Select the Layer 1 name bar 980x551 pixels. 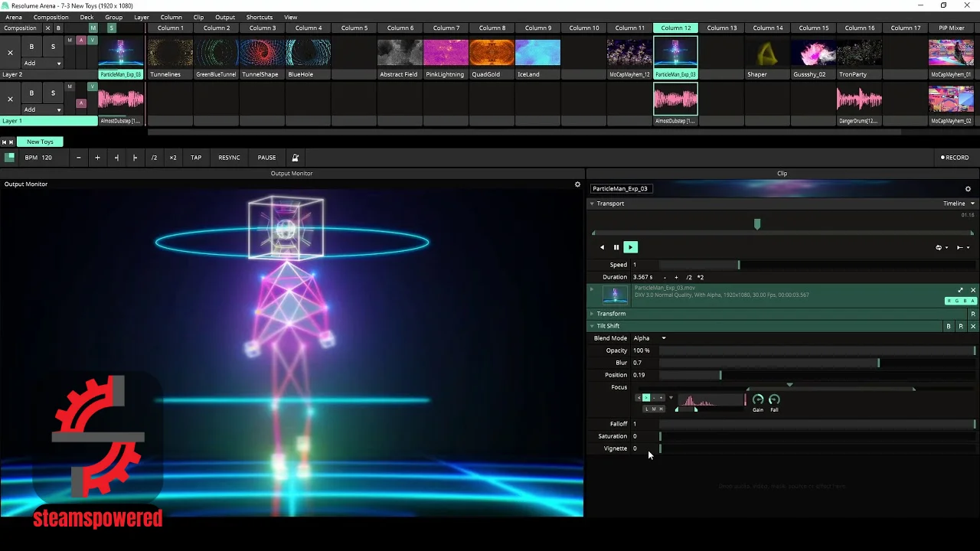click(49, 121)
